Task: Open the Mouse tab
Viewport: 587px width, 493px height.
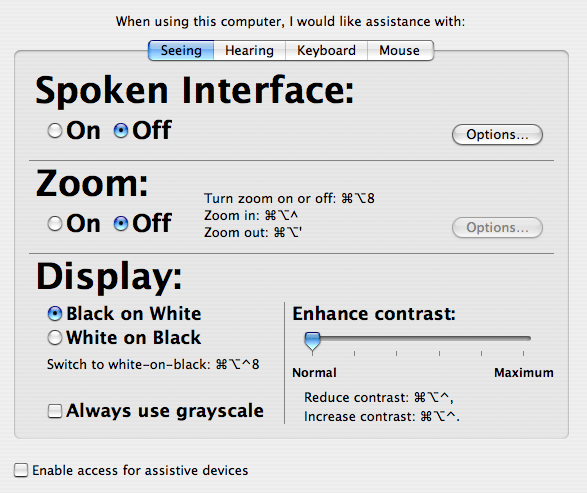Action: pyautogui.click(x=400, y=51)
